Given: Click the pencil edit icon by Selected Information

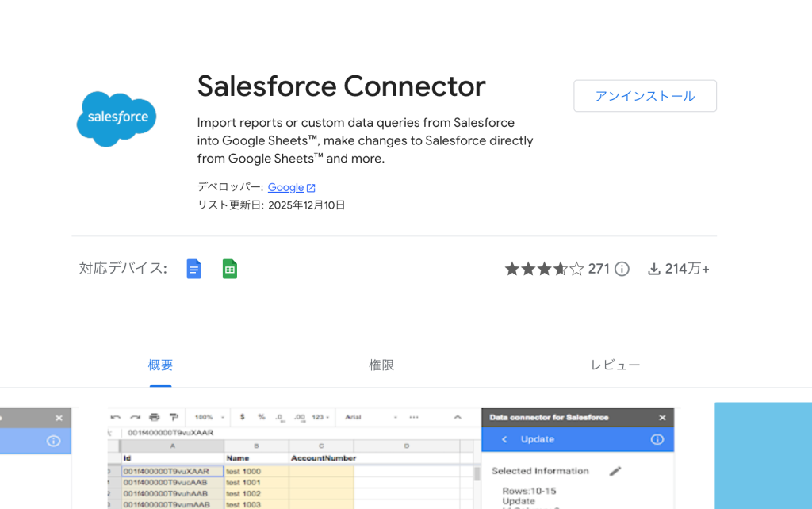Looking at the screenshot, I should 615,471.
